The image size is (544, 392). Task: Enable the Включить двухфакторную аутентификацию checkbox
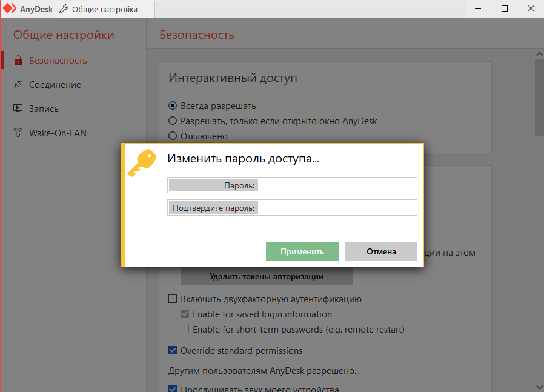(173, 299)
